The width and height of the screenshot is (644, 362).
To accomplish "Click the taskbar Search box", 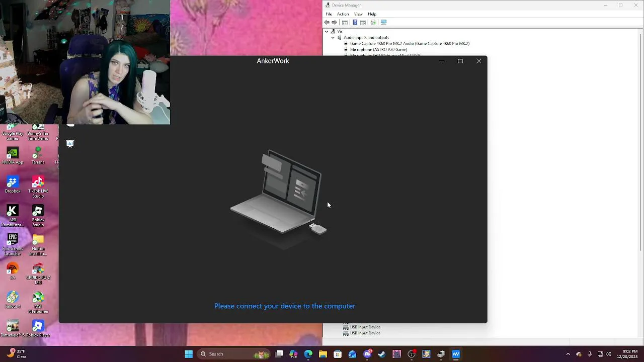I will point(234,354).
